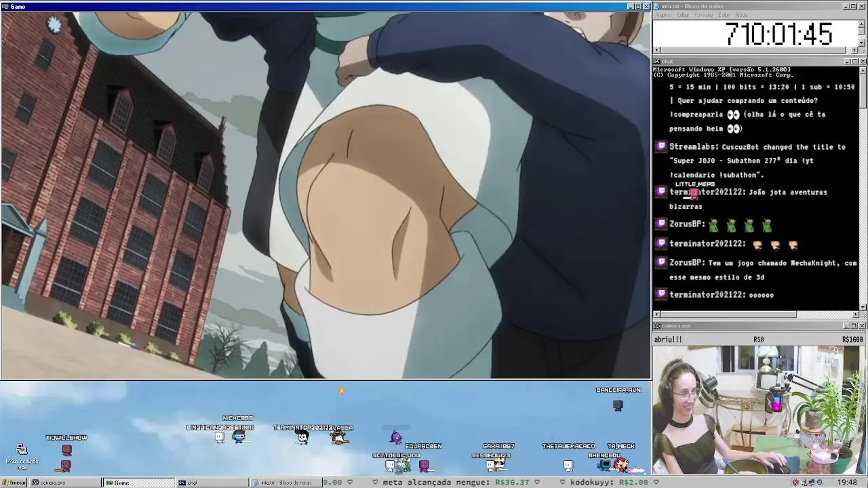Click the chat horizontal scrollbar right arrow
The image size is (868, 488).
coord(855,314)
